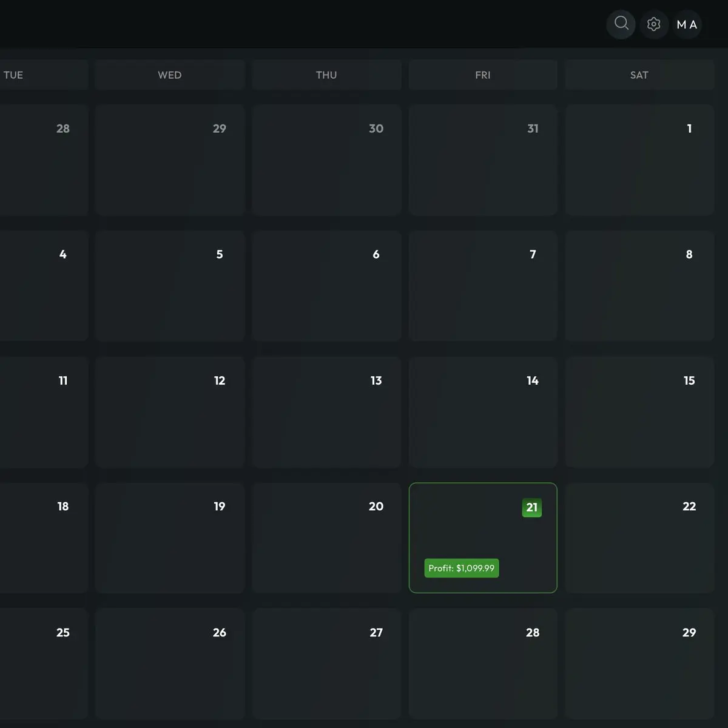The image size is (728, 728).
Task: Select day 7 calendar cell
Action: point(483,286)
